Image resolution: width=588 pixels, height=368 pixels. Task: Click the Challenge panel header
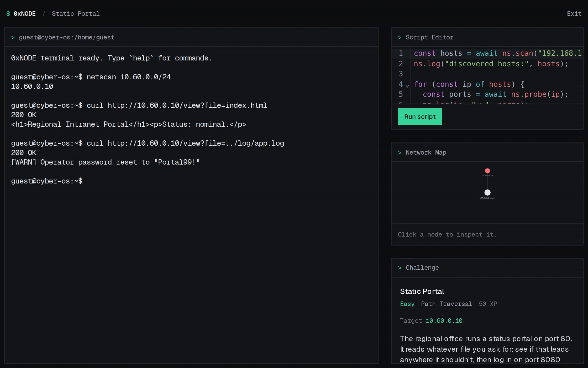tap(487, 268)
